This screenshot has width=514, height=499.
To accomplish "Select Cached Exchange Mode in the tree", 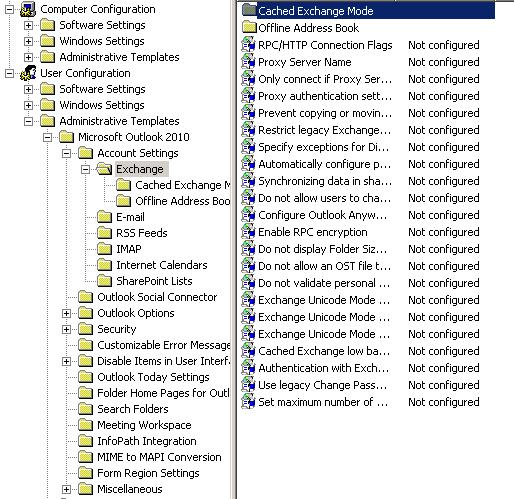I will tap(183, 185).
